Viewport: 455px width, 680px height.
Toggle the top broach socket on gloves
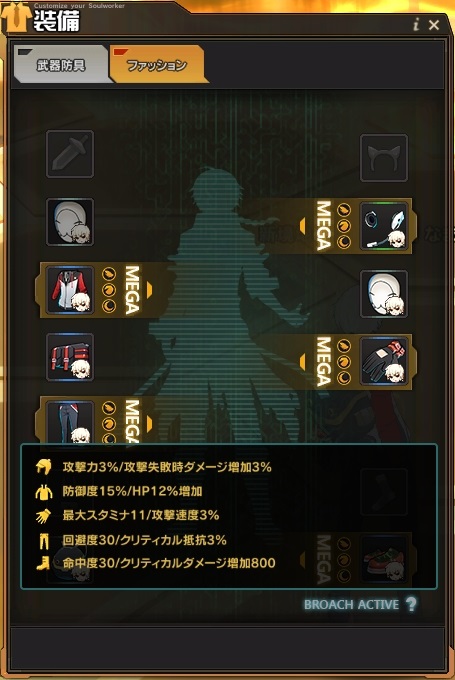point(344,346)
